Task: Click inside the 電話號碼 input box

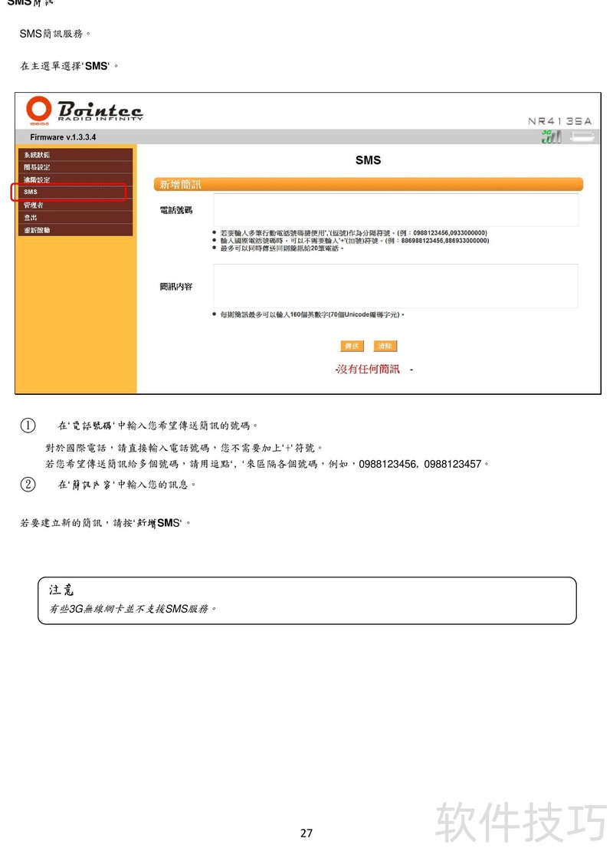Action: click(x=395, y=210)
